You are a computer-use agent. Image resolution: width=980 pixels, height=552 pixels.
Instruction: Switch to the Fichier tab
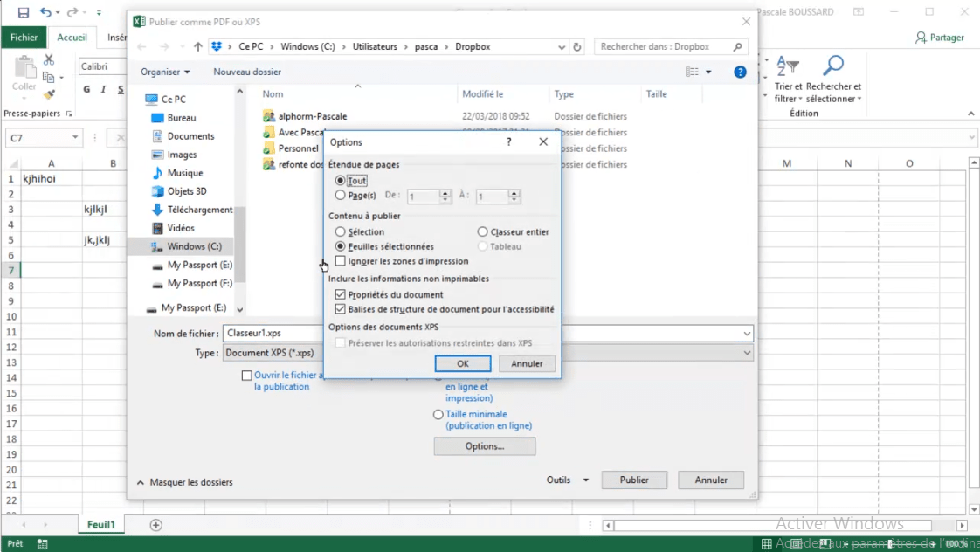tap(24, 37)
